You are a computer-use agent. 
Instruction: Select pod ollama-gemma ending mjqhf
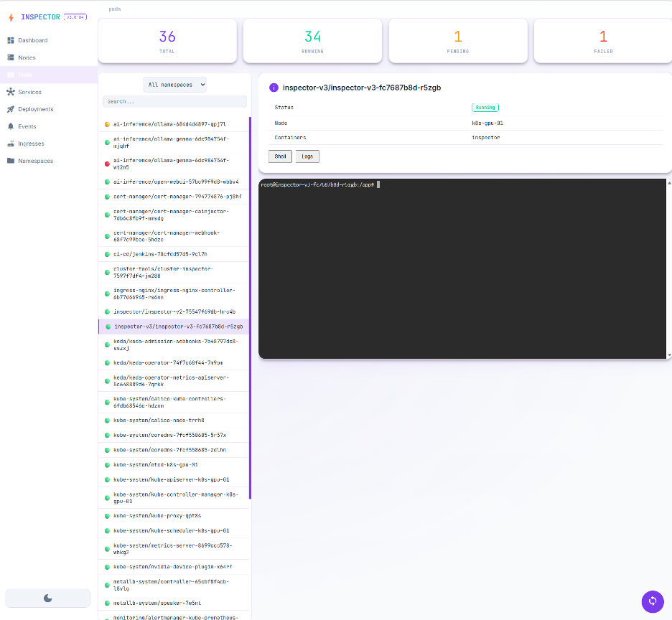pos(174,142)
